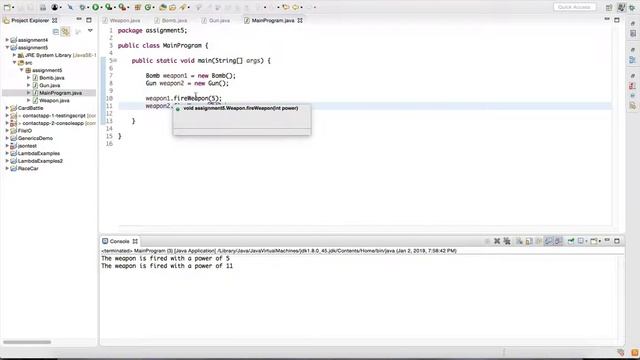This screenshot has width=640, height=360.
Task: Open Project Explorer view menu triangle
Action: tap(90, 31)
